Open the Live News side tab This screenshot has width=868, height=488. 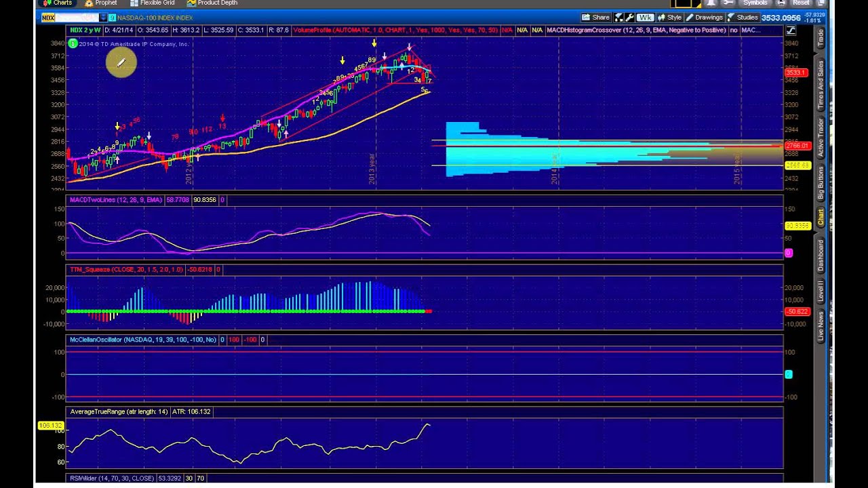tap(821, 326)
